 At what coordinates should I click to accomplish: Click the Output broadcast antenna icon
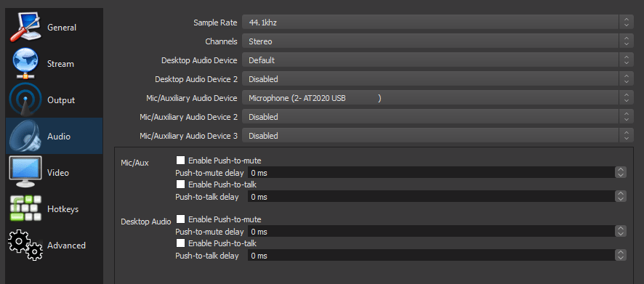pyautogui.click(x=25, y=100)
